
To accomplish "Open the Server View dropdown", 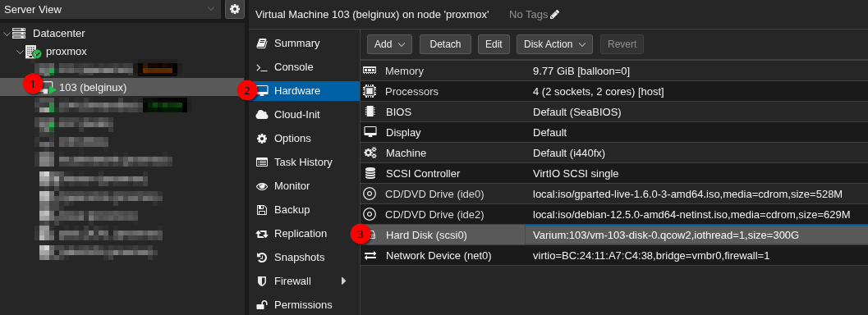I will pyautogui.click(x=110, y=9).
